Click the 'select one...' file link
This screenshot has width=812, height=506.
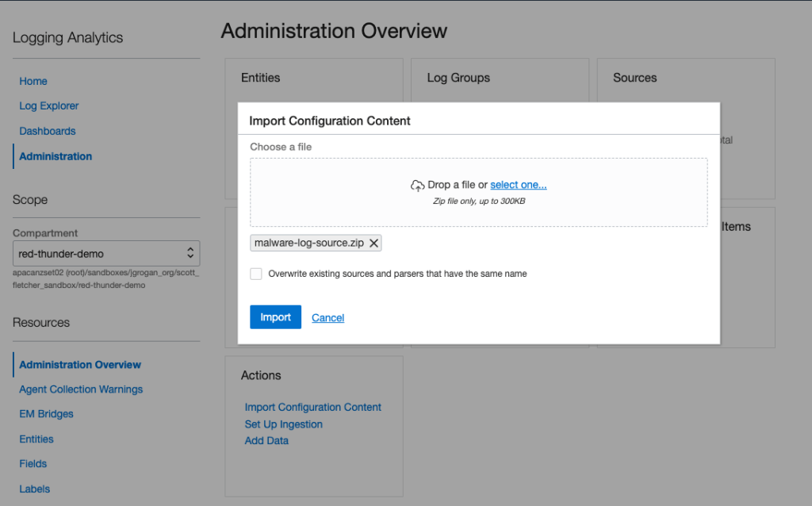click(x=518, y=185)
